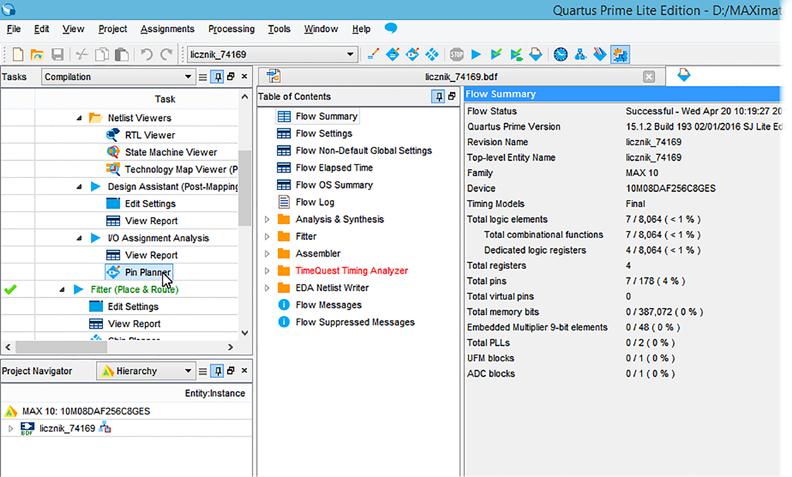Image resolution: width=792 pixels, height=477 pixels.
Task: Expand TimeQuest Timing Analyzer folder
Action: [267, 271]
